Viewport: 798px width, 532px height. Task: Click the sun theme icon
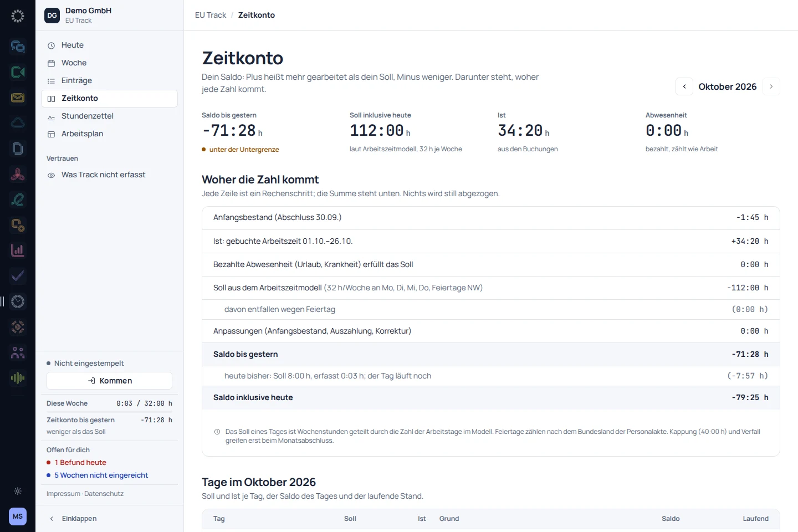click(x=18, y=491)
